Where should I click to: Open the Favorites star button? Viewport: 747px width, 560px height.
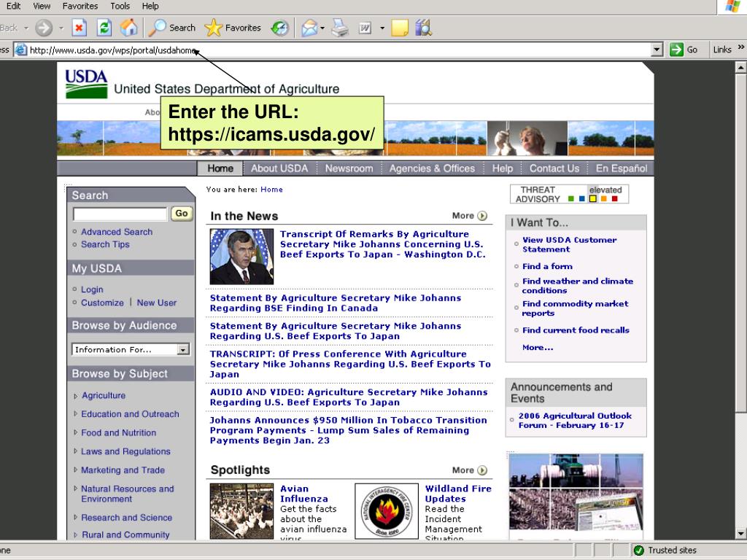(x=233, y=28)
